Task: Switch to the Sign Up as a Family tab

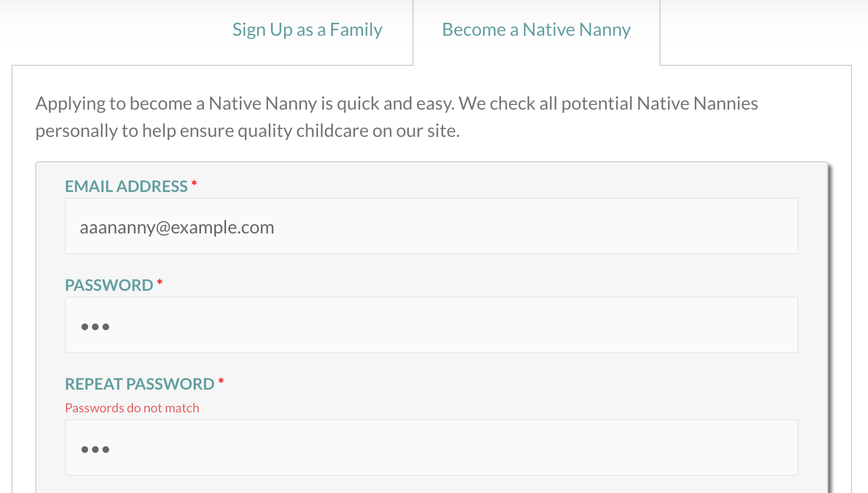Action: pyautogui.click(x=307, y=30)
